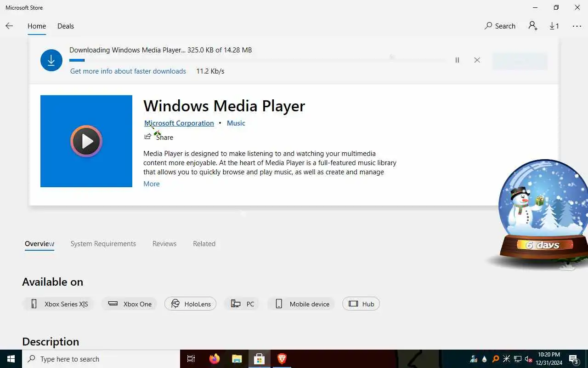Click the water droplet tray icon
The height and width of the screenshot is (368, 588).
pyautogui.click(x=485, y=359)
